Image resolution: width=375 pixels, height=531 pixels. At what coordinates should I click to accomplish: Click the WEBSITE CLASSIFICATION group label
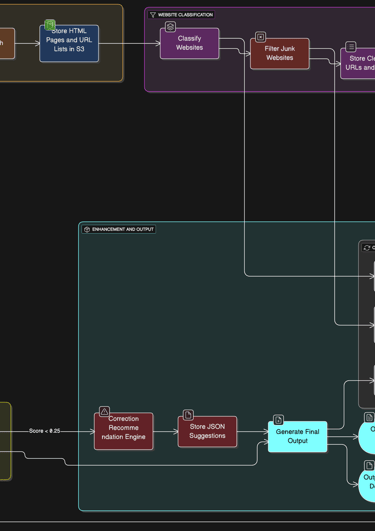[185, 15]
